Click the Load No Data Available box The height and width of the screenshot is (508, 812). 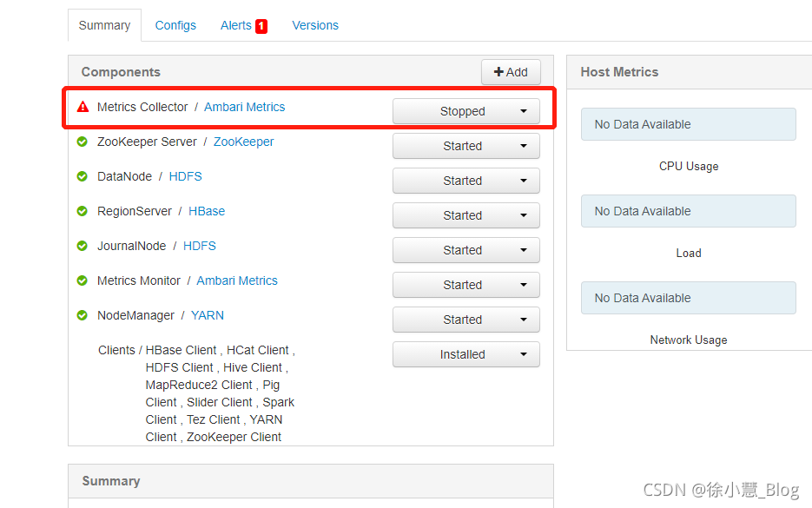tap(688, 211)
